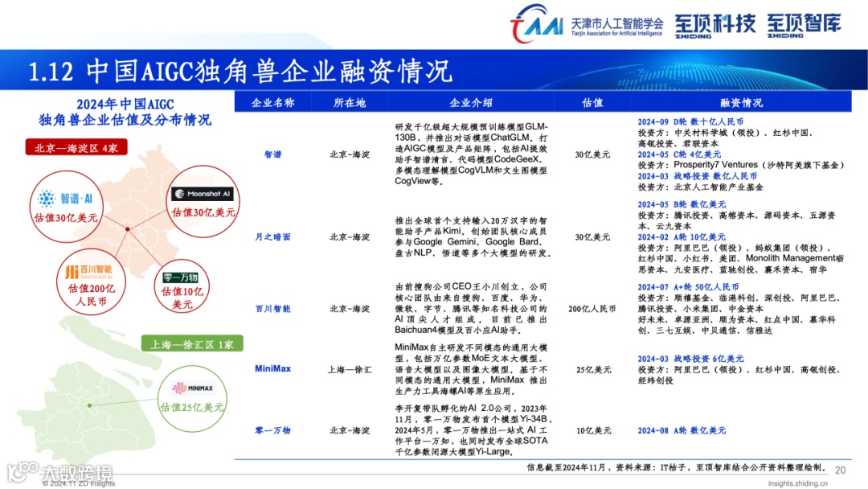Click 估值25亿美元 in green circle
This screenshot has width=868, height=489.
pyautogui.click(x=192, y=408)
